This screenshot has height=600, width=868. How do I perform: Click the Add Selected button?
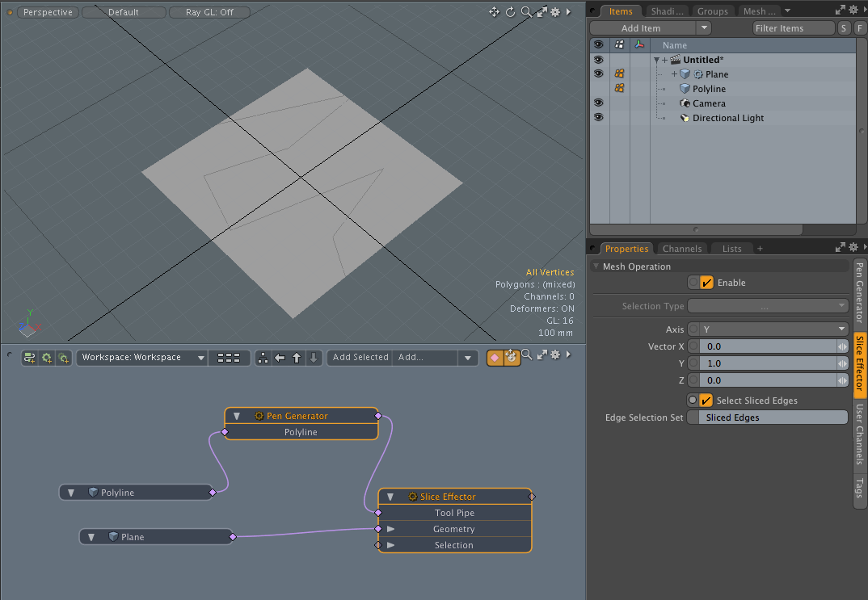pos(360,358)
